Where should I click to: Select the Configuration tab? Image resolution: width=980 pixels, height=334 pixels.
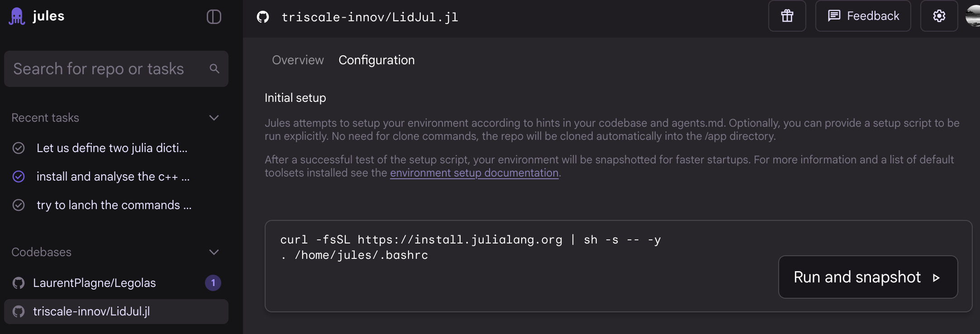(x=376, y=60)
